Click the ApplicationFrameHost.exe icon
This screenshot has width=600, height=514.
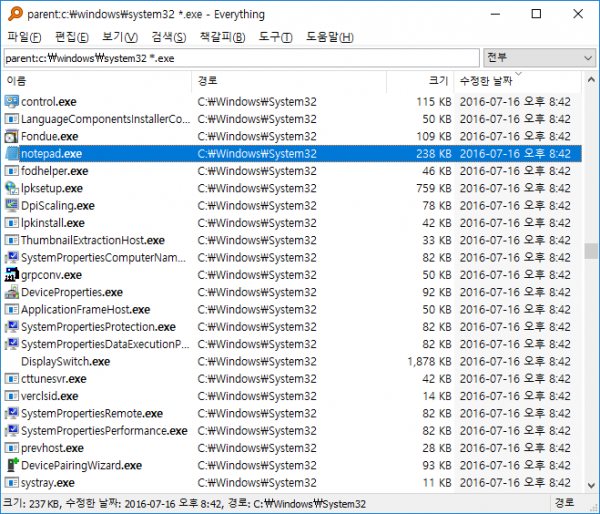(11, 309)
